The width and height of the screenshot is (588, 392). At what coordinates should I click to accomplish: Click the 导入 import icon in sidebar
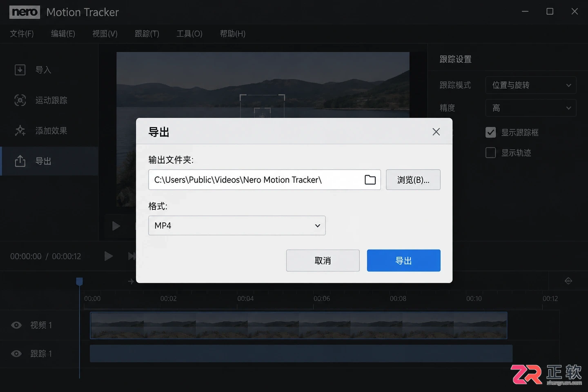click(20, 70)
